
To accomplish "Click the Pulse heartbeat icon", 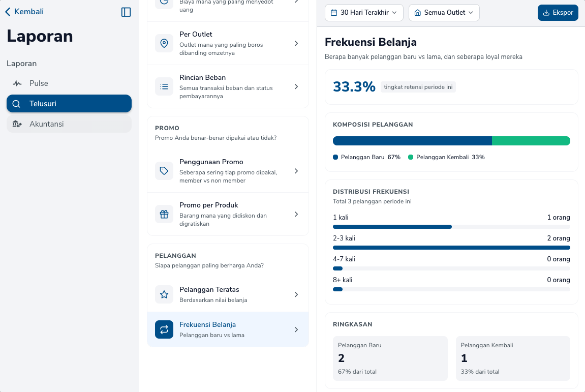I will [17, 83].
